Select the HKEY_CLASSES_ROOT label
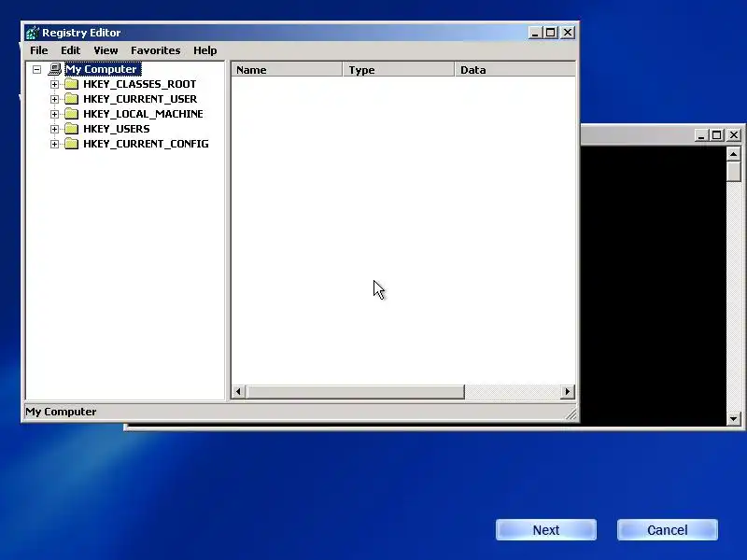 pos(139,84)
